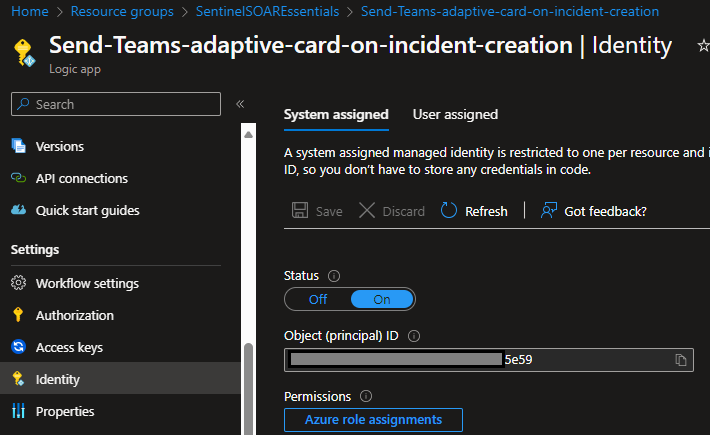
Task: Click the API connections link icon
Action: click(x=19, y=178)
